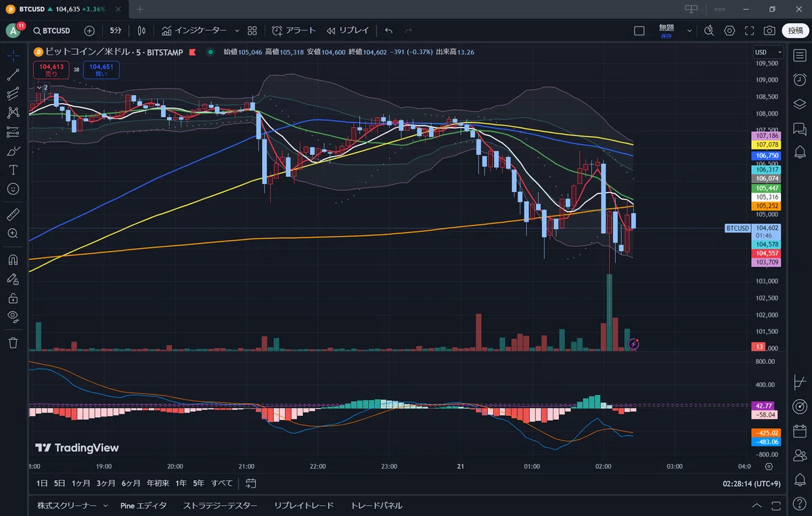Select the すべて date range
This screenshot has height=516, width=812.
(x=222, y=484)
